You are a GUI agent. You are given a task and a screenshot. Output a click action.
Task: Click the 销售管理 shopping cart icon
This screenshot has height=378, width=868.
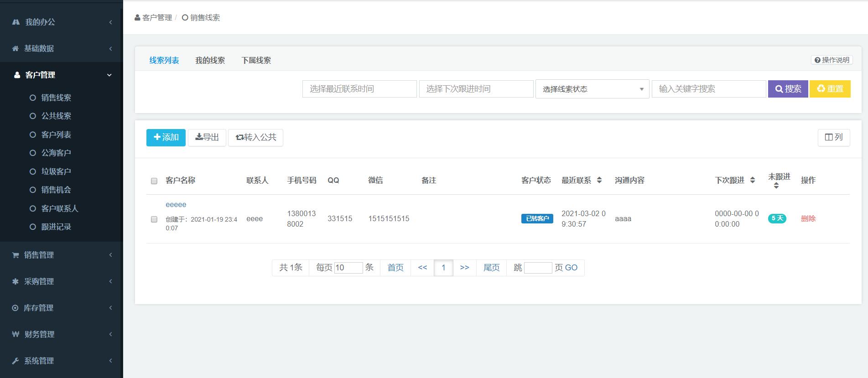point(16,255)
